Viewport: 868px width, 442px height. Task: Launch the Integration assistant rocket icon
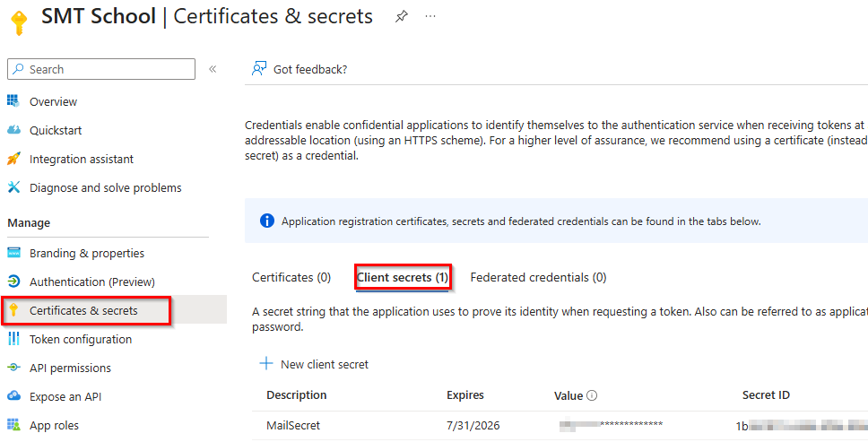(13, 159)
